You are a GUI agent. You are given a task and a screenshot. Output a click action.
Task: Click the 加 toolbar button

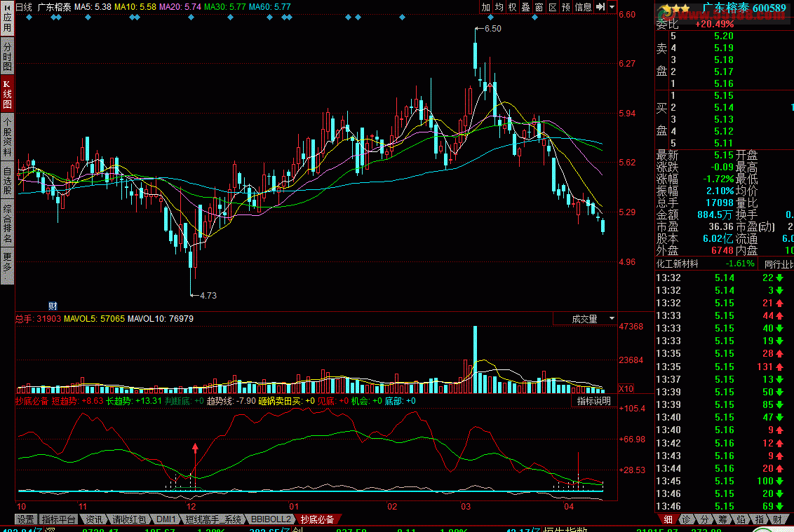click(x=485, y=7)
